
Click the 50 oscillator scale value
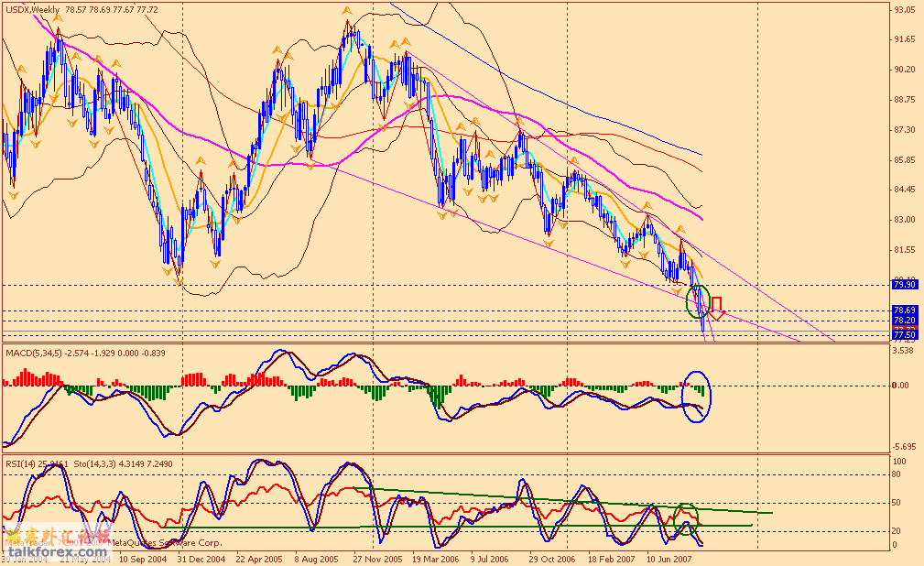click(x=897, y=503)
